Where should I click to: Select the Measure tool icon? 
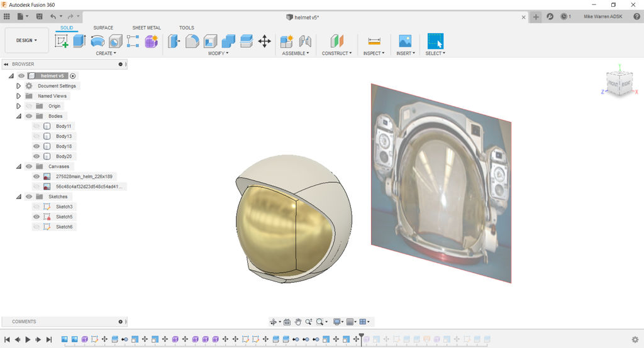[x=374, y=41]
